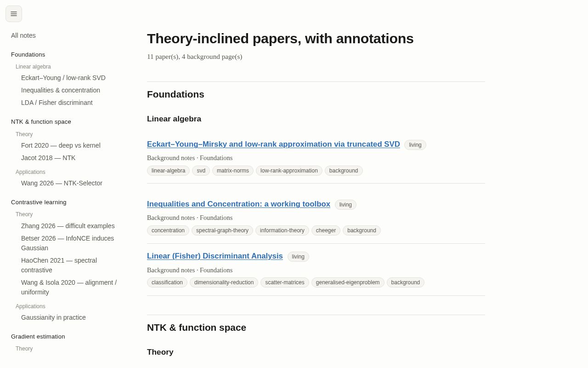Open Wang 2026 — NTK-Selector note
588x368 pixels.
pyautogui.click(x=62, y=183)
